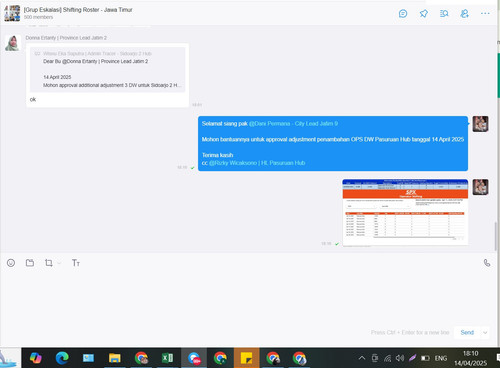500x368 pixels.
Task: Click the volume icon in system tray
Action: tap(400, 358)
